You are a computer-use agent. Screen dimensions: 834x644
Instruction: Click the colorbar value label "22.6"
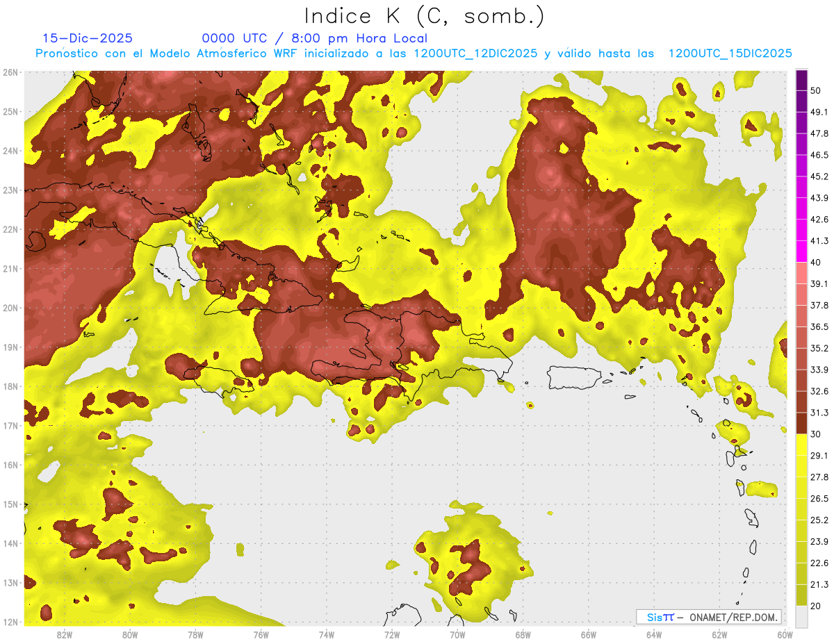pyautogui.click(x=819, y=563)
